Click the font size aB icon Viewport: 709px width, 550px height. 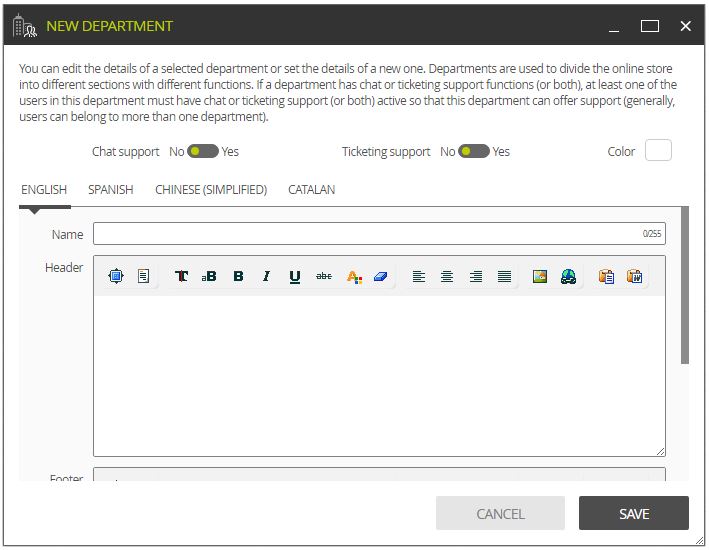(x=209, y=276)
